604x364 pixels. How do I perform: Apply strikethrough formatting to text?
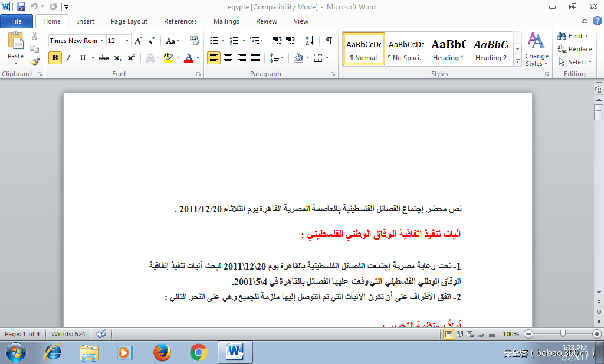pyautogui.click(x=104, y=58)
